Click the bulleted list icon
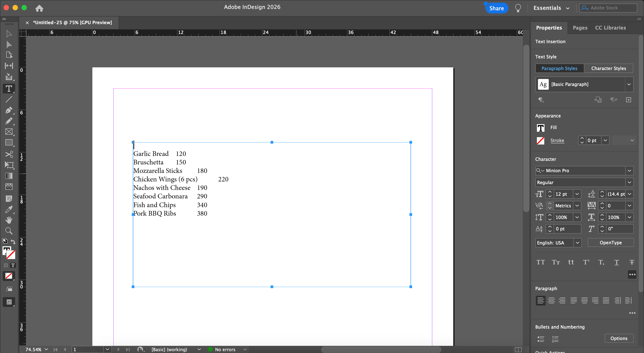This screenshot has height=353, width=644. 541,339
